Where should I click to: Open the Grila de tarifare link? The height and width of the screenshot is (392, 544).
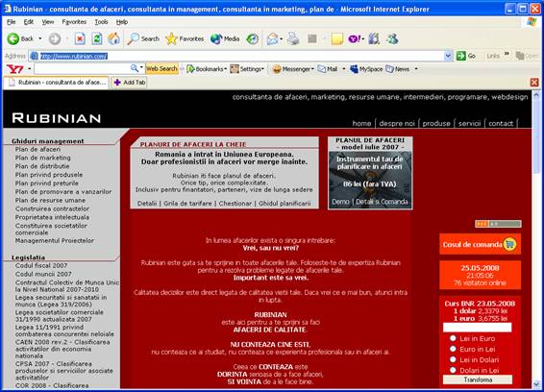187,204
